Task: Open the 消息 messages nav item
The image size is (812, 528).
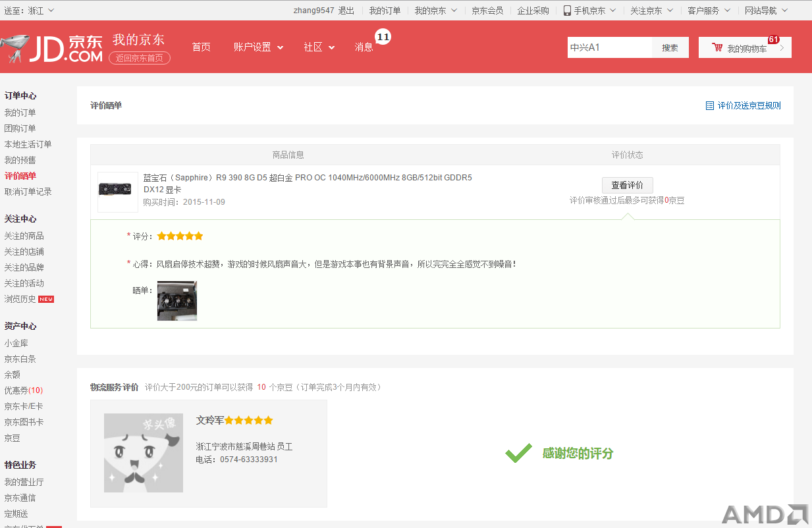Action: [364, 47]
